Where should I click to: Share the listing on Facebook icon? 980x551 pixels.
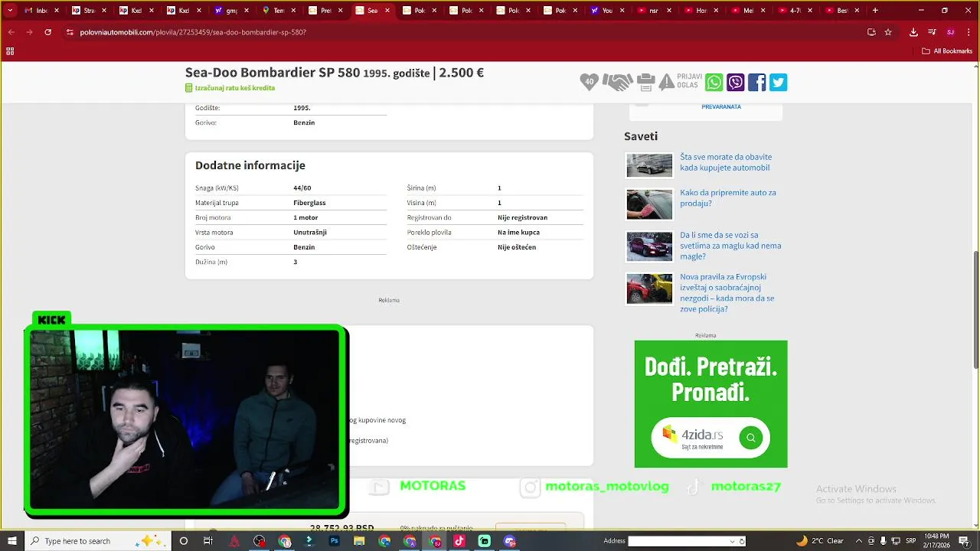point(756,83)
